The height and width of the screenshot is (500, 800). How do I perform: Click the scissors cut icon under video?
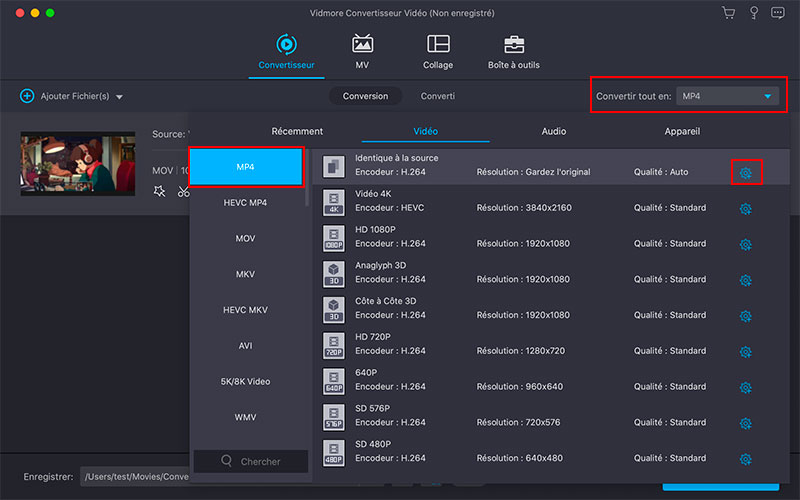[x=183, y=192]
